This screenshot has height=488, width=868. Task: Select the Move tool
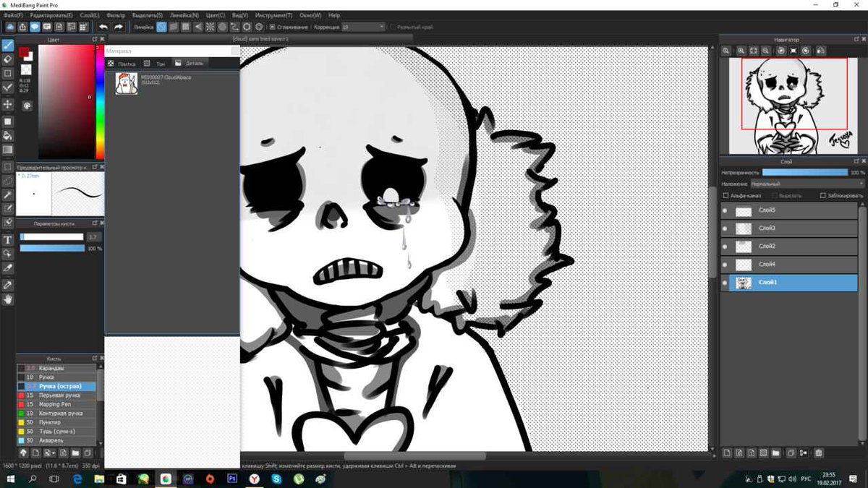click(x=8, y=104)
